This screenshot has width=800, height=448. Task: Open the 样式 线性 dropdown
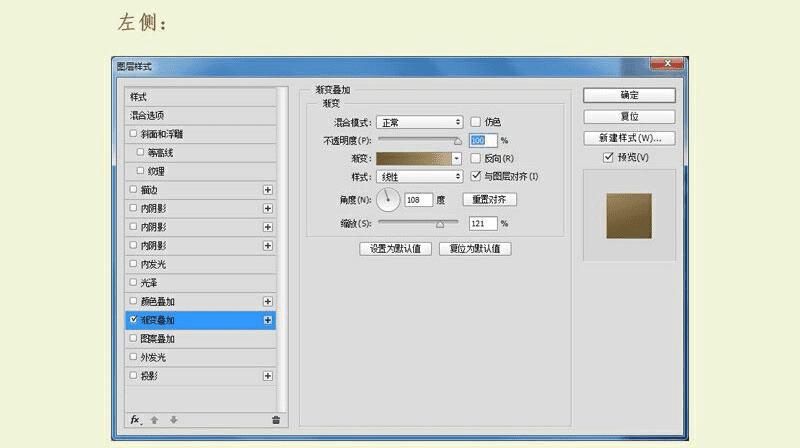tap(419, 177)
